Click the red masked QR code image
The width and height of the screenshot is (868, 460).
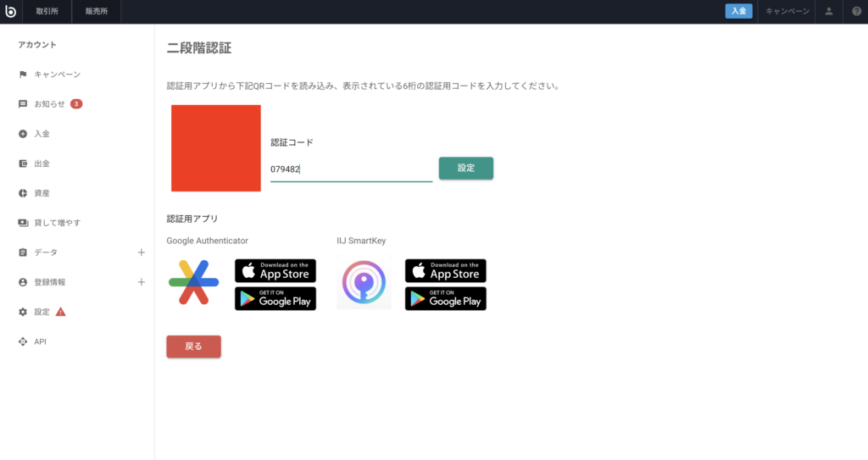(216, 148)
